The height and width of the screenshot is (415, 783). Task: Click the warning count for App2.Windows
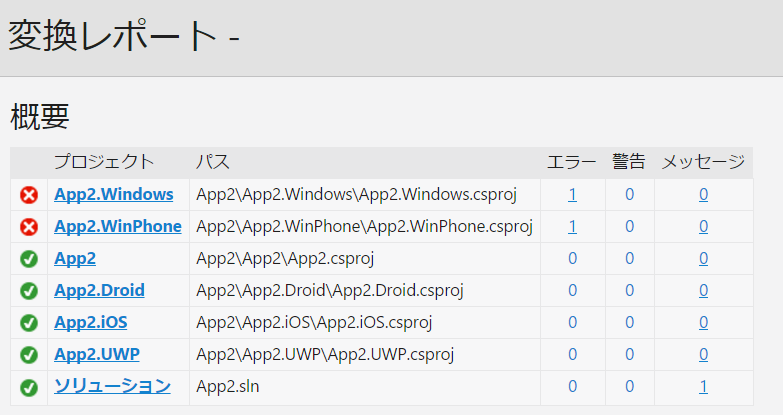click(x=630, y=194)
